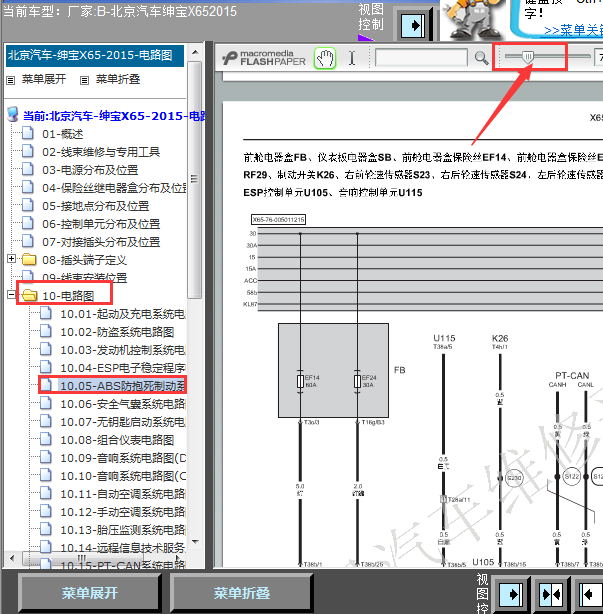
Task: Open 10.01-起动及充电系统 diagram
Action: [x=123, y=314]
